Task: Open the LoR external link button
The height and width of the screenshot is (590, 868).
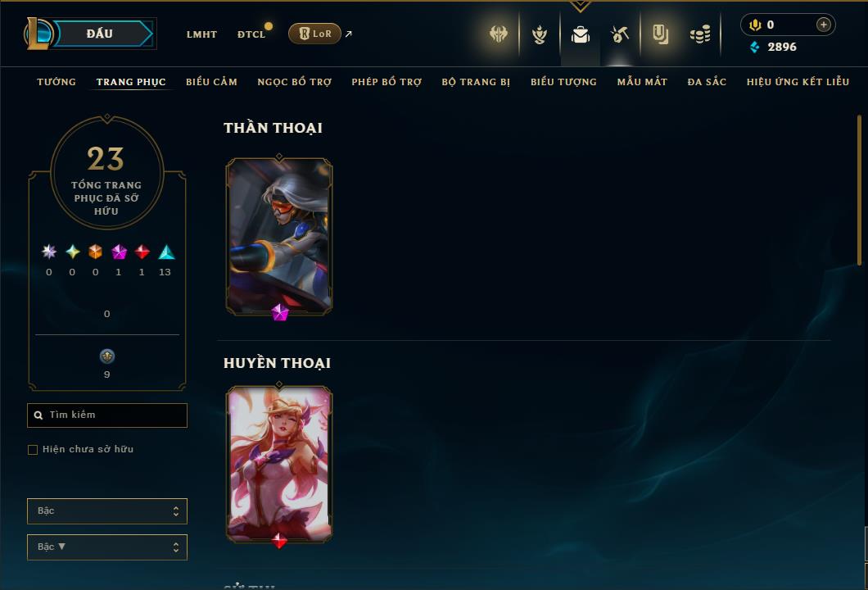Action: 314,34
